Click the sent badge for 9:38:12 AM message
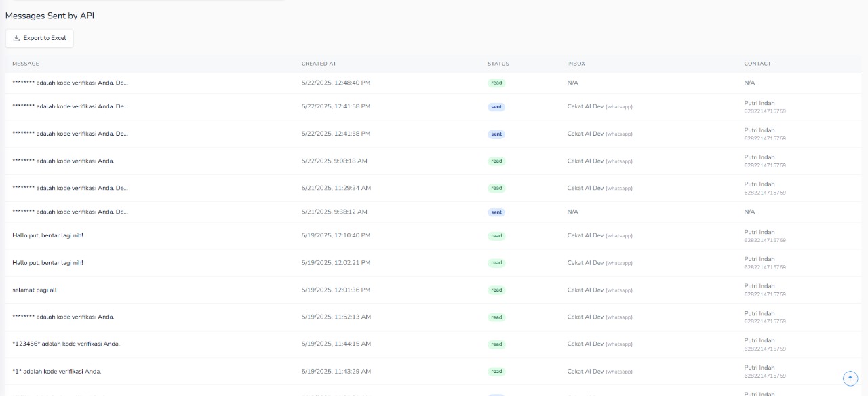Screen dimensions: 868x396 click(x=496, y=212)
